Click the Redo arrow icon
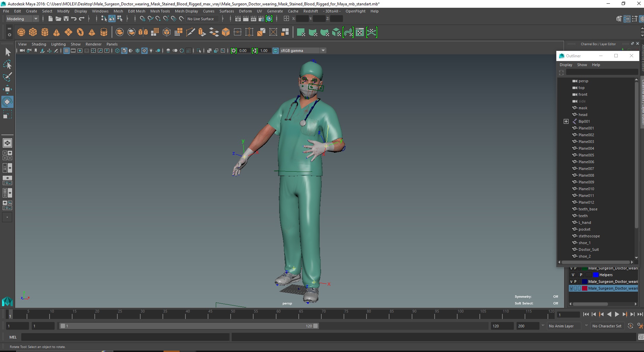Viewport: 644px width, 352px height. [x=82, y=19]
